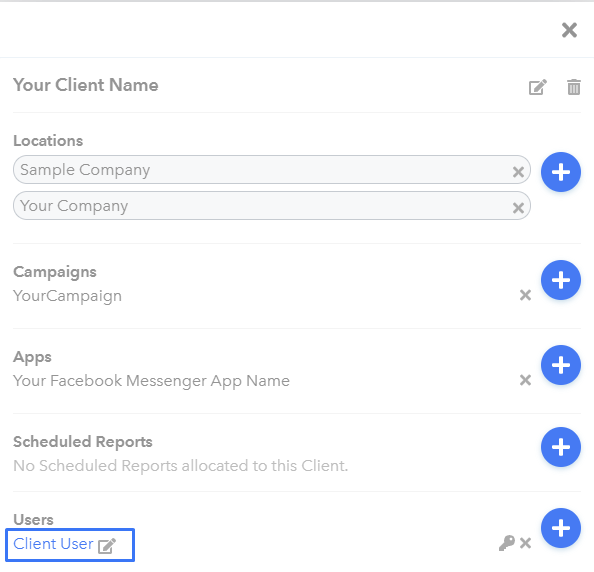Add a new campaign
Screen dimensions: 594x572
tap(561, 280)
